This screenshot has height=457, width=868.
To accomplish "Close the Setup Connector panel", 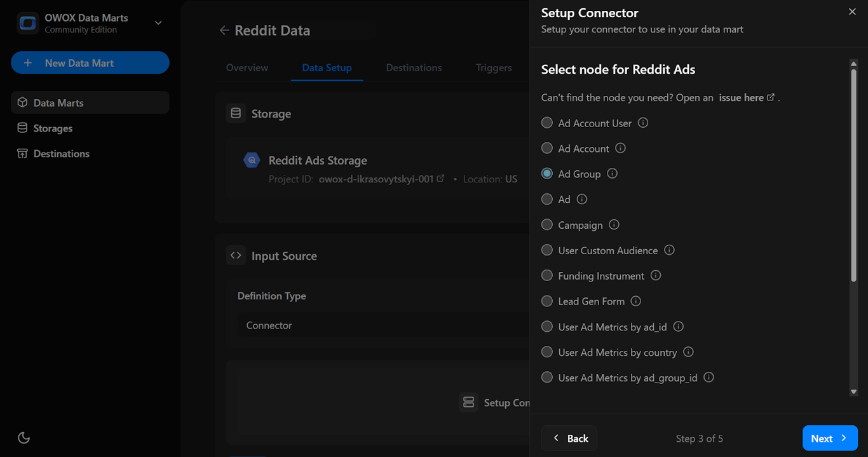I will click(852, 12).
